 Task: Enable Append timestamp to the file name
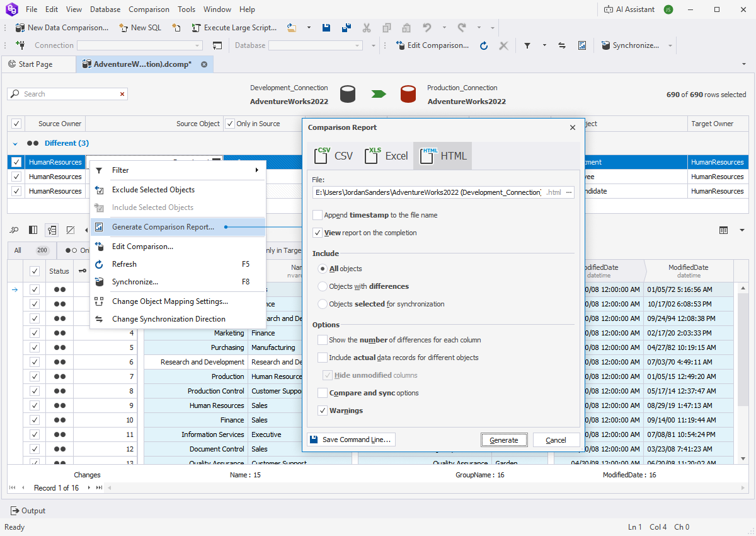(318, 215)
